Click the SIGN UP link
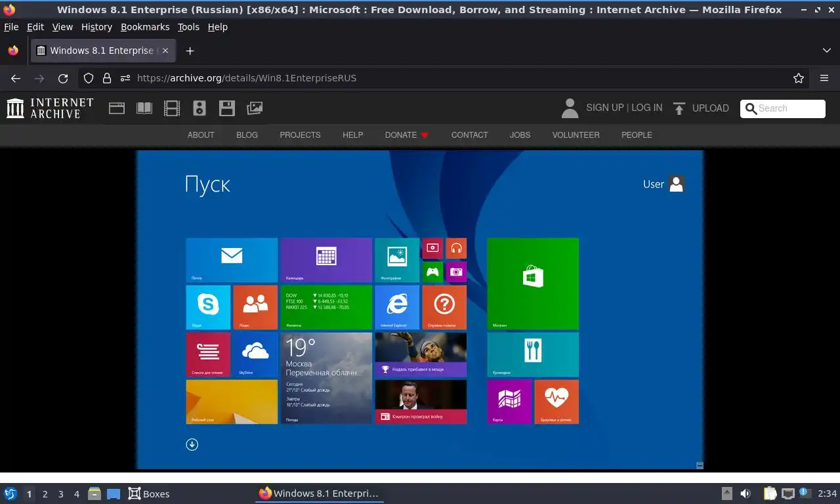Screen dimensions: 840x504 [604, 108]
